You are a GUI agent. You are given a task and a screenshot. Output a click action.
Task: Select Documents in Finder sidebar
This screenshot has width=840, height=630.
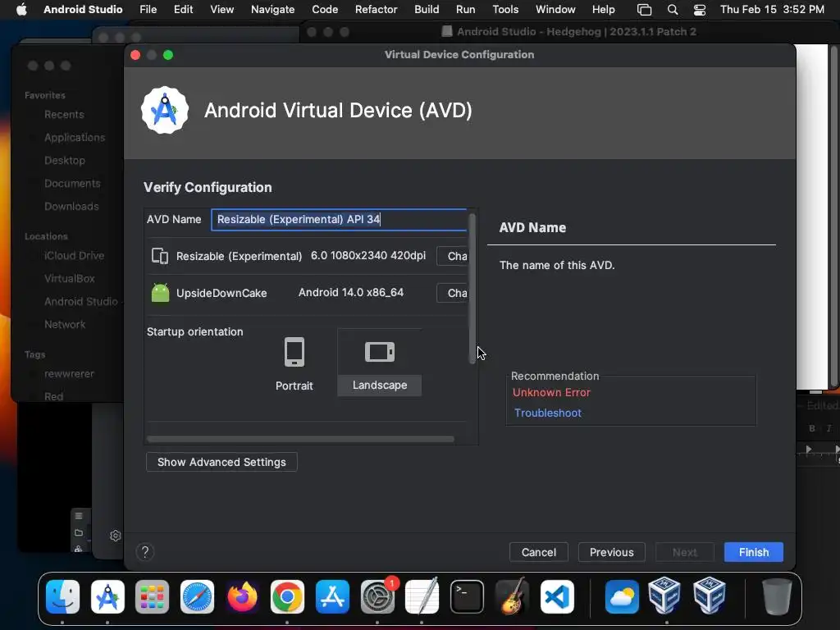pos(72,183)
